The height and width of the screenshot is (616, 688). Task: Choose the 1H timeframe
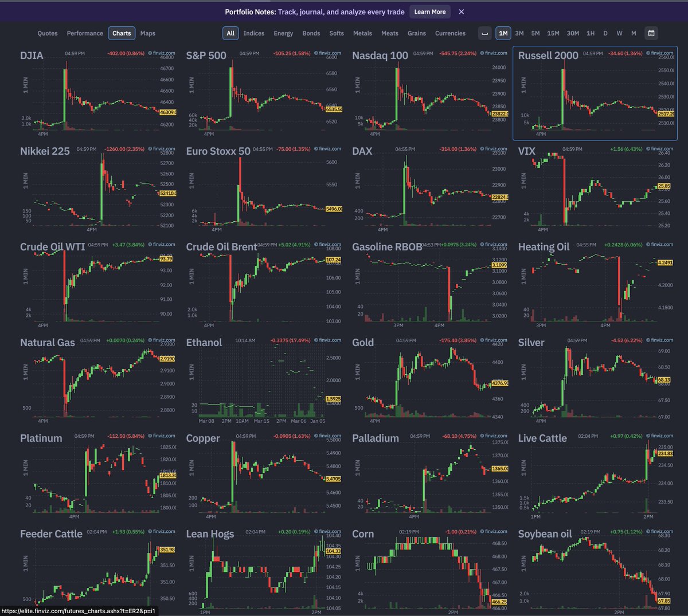pyautogui.click(x=591, y=33)
